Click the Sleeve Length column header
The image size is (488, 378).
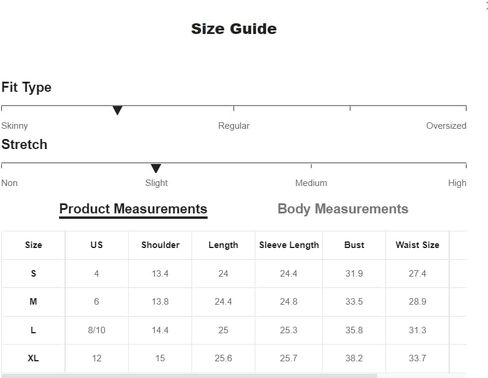tap(289, 245)
